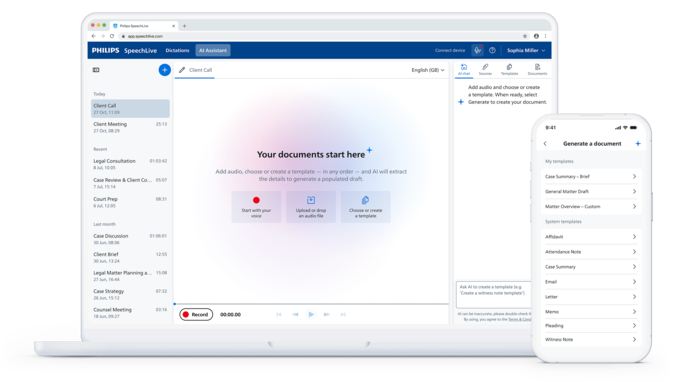Open the Legal Consultation dictation
Screen dimensions: 700x382
tap(130, 164)
